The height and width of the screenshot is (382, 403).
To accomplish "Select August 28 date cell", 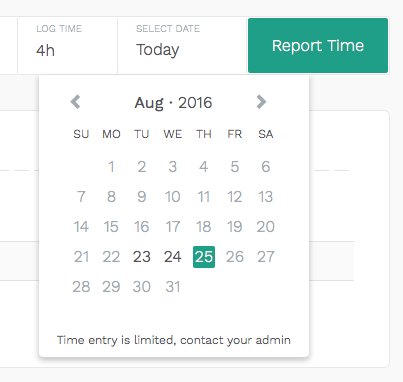I will click(x=81, y=287).
